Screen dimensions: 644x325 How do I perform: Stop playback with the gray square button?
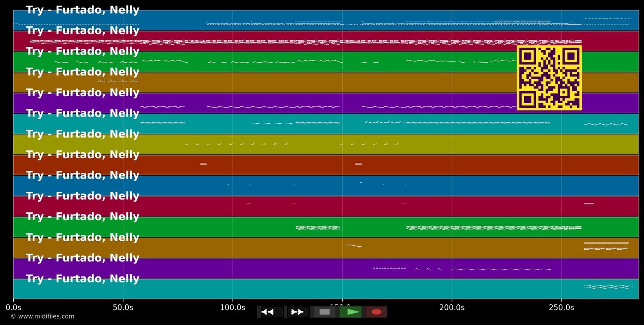tap(325, 312)
